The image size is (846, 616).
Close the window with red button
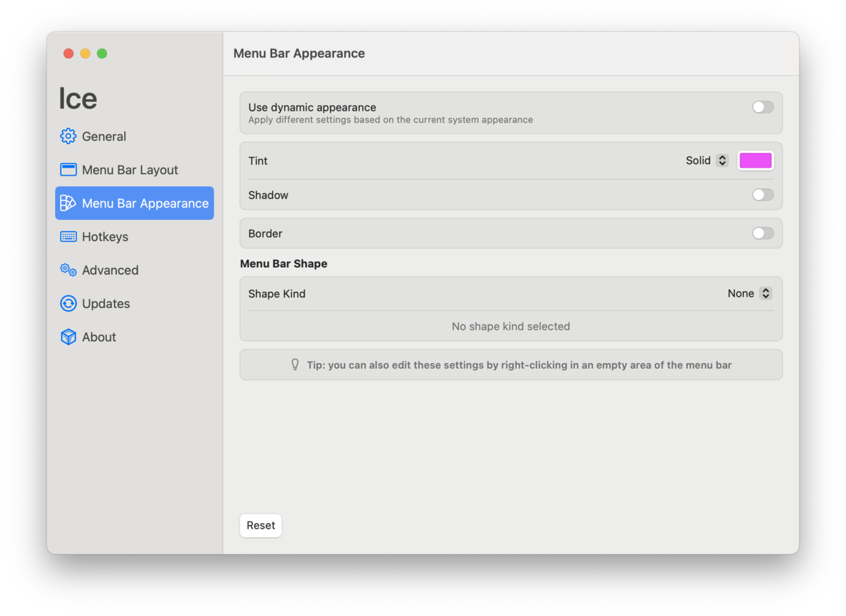coord(68,54)
